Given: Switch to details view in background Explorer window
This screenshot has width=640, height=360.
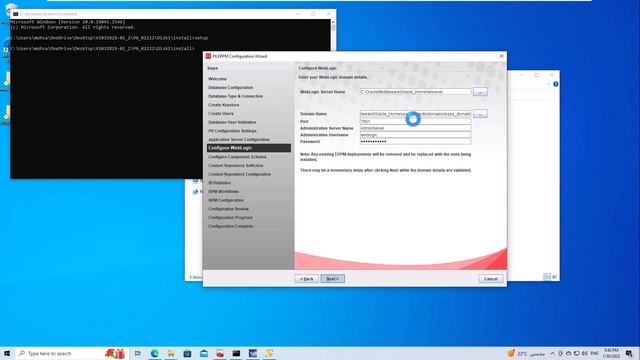Looking at the screenshot, I should click(547, 277).
